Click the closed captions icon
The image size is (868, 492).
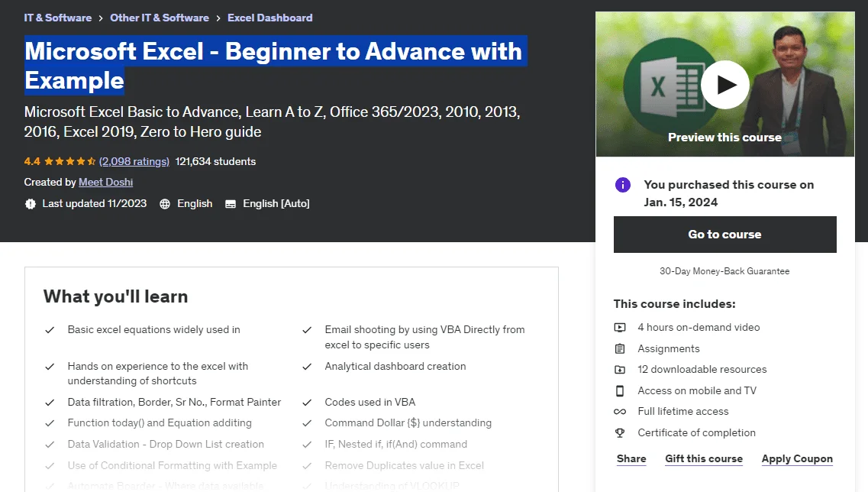pos(231,204)
